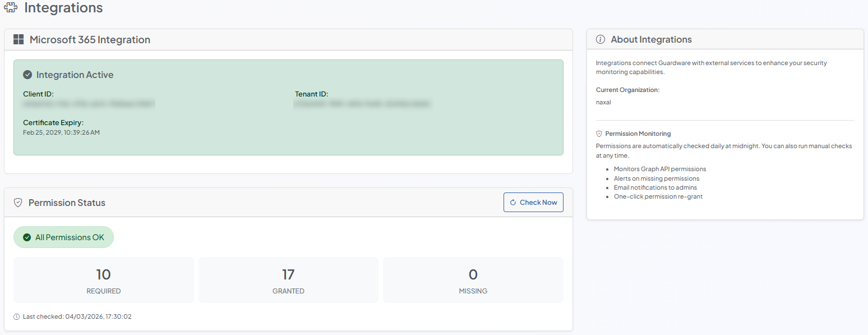Image resolution: width=868 pixels, height=335 pixels.
Task: Click the blurred Client ID value
Action: [x=89, y=104]
